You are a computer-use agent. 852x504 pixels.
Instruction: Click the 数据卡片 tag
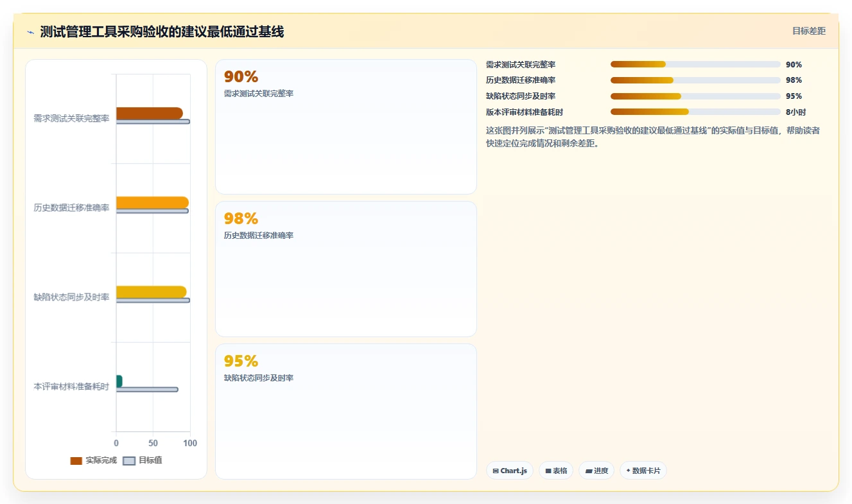point(643,471)
